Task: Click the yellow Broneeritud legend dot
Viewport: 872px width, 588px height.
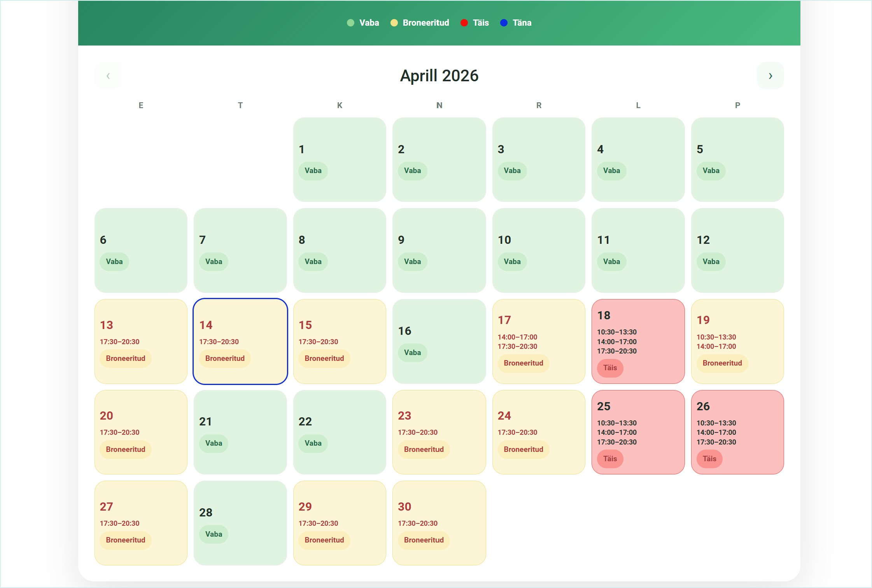Action: click(x=394, y=23)
